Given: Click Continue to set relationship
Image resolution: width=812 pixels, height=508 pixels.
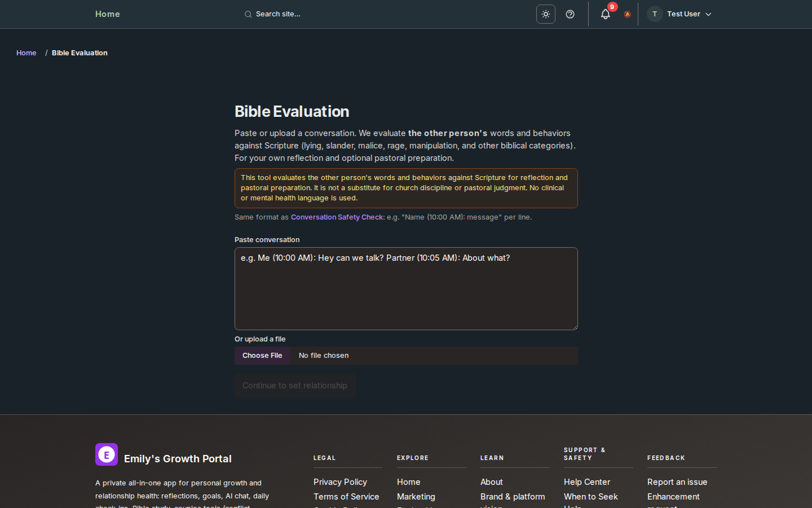Looking at the screenshot, I should 294,386.
